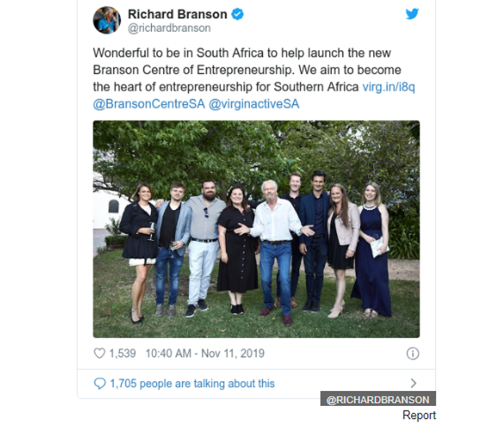The image size is (504, 428).
Task: Click the Twitter bird logo icon
Action: click(412, 14)
